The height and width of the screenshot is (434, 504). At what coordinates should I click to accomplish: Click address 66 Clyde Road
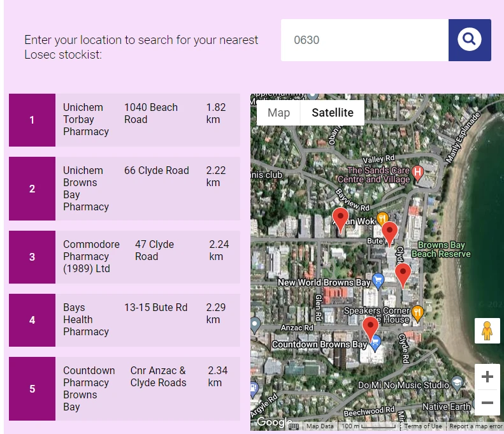[157, 171]
